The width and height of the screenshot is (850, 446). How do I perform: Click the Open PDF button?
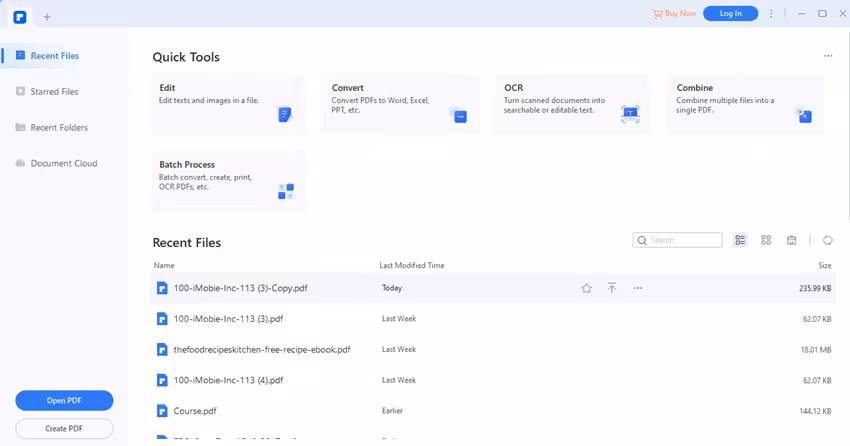64,401
